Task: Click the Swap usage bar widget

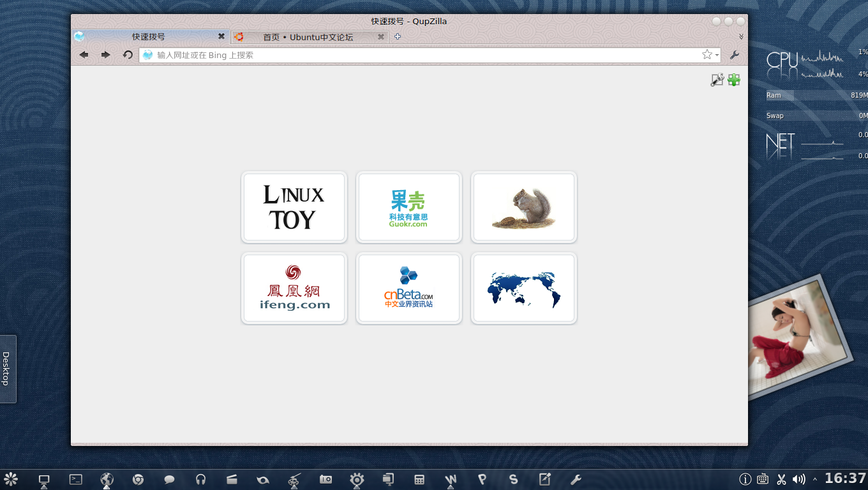Action: (x=817, y=115)
